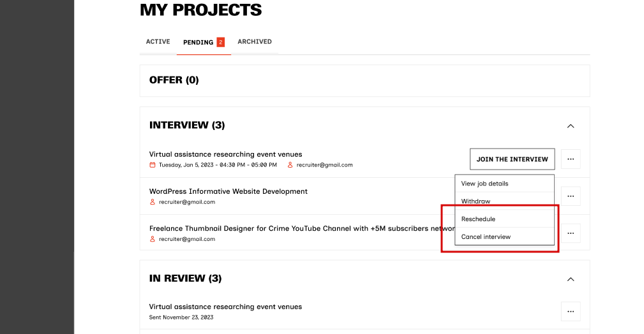The width and height of the screenshot is (644, 334).
Task: Switch to the ARCHIVED tab
Action: pyautogui.click(x=255, y=42)
